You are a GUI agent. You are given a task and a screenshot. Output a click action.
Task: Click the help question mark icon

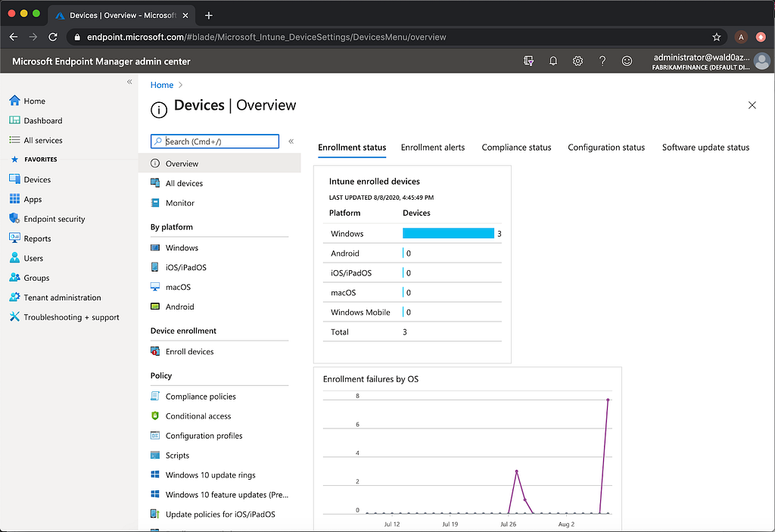(602, 61)
